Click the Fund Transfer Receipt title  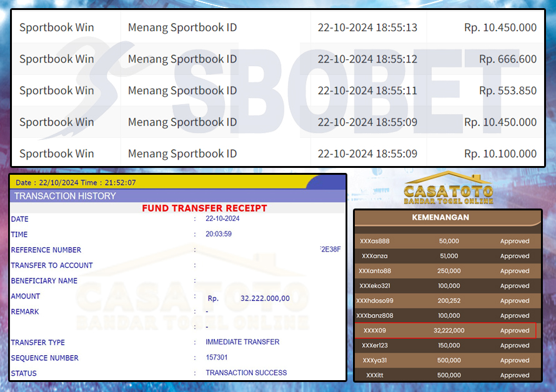(204, 208)
